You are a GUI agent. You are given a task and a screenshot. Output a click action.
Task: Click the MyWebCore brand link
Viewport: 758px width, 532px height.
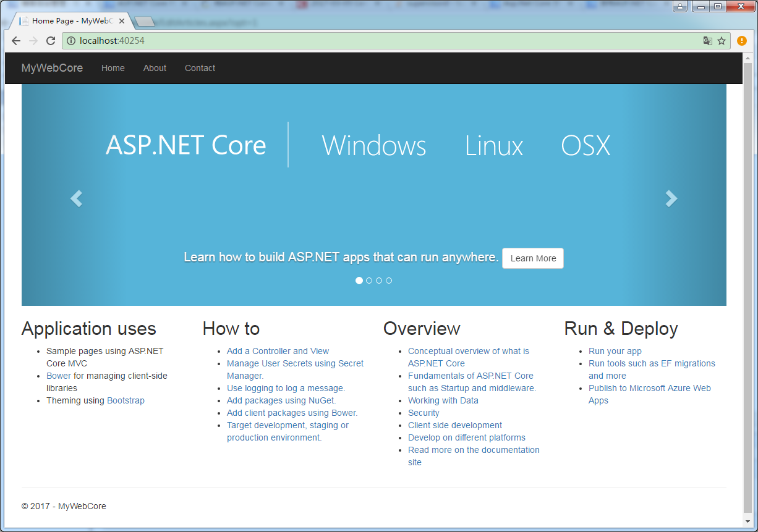52,68
